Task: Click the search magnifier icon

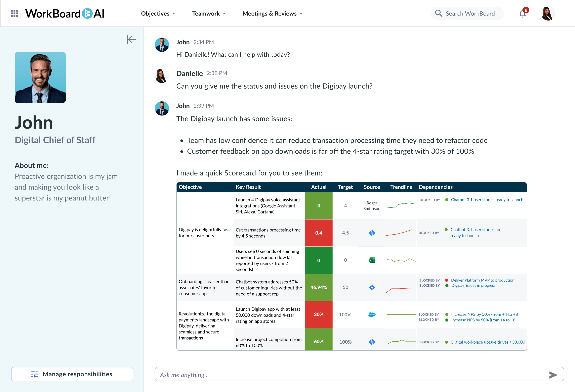Action: click(x=439, y=13)
